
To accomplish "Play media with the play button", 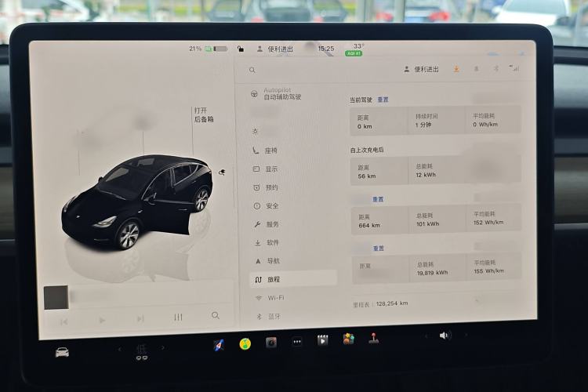I will tap(102, 320).
